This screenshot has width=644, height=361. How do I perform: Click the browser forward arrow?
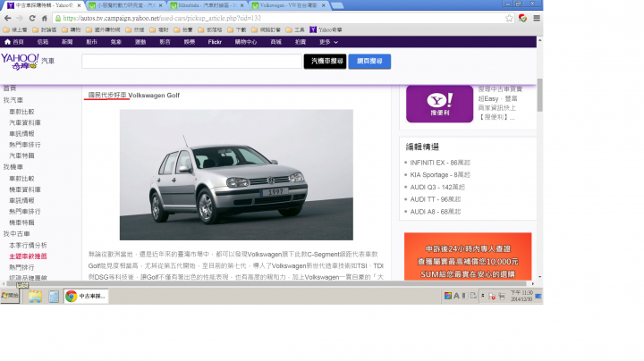point(20,18)
